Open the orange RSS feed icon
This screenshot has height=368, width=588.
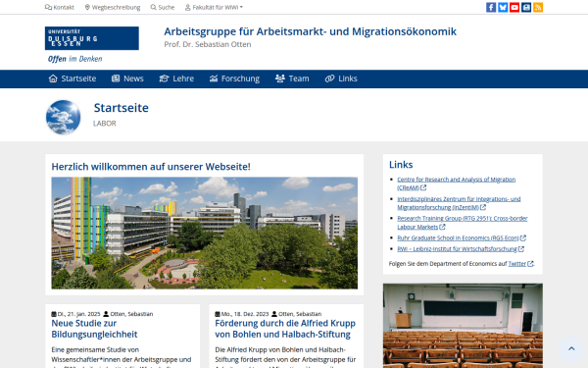point(538,7)
